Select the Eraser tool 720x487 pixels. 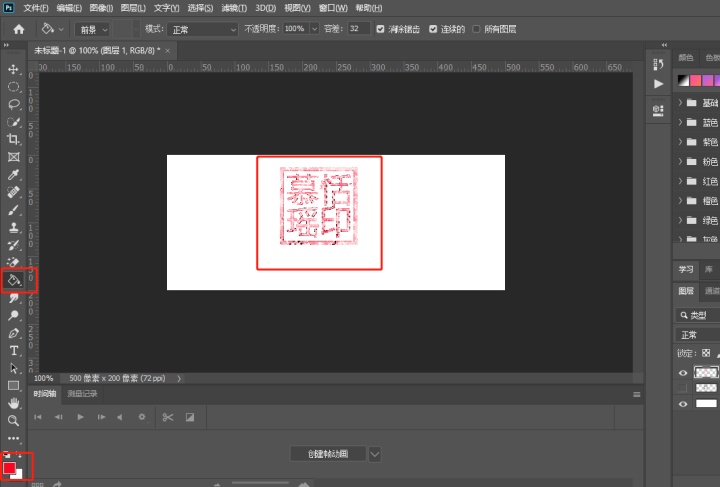[x=13, y=262]
